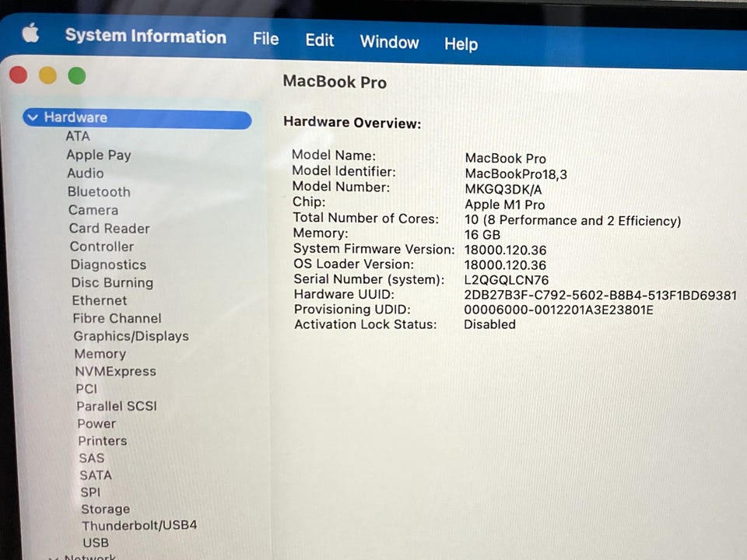The height and width of the screenshot is (560, 747).
Task: Open the System Information app menu
Action: click(x=146, y=37)
